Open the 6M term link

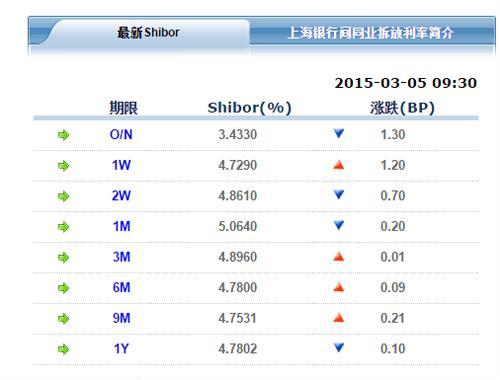[121, 287]
